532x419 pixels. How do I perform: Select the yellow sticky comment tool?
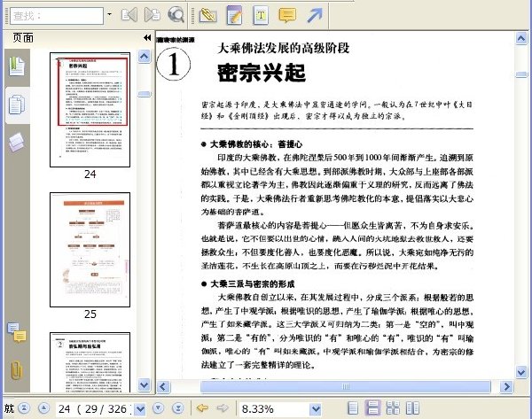(287, 15)
